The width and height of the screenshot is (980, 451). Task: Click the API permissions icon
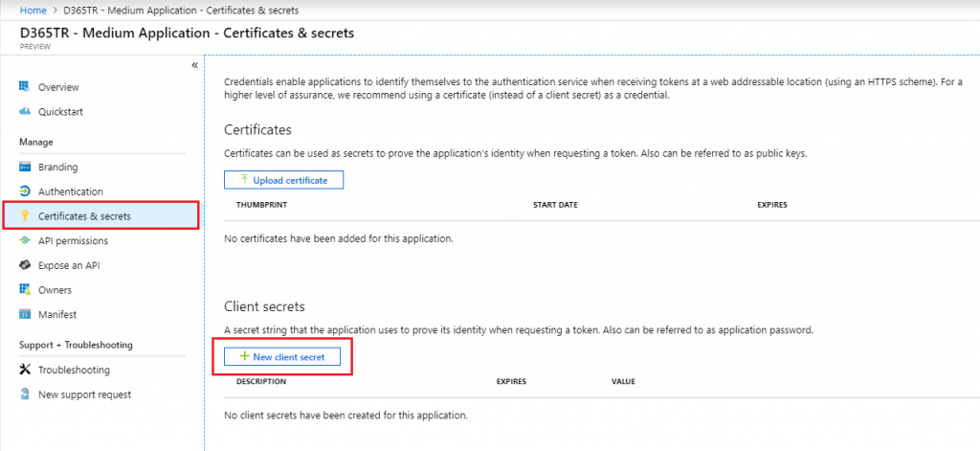coord(25,241)
